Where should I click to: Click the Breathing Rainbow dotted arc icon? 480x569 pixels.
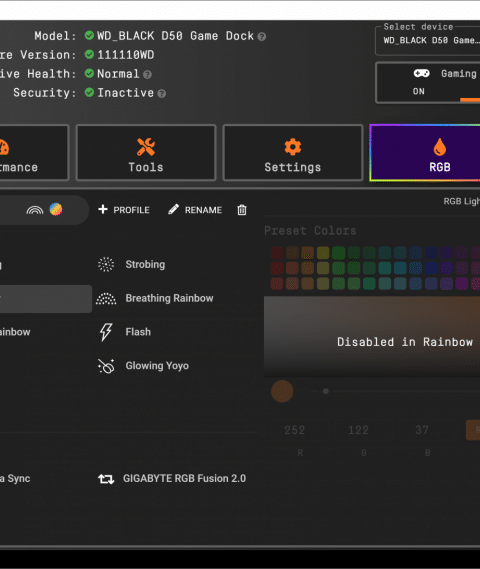point(106,299)
